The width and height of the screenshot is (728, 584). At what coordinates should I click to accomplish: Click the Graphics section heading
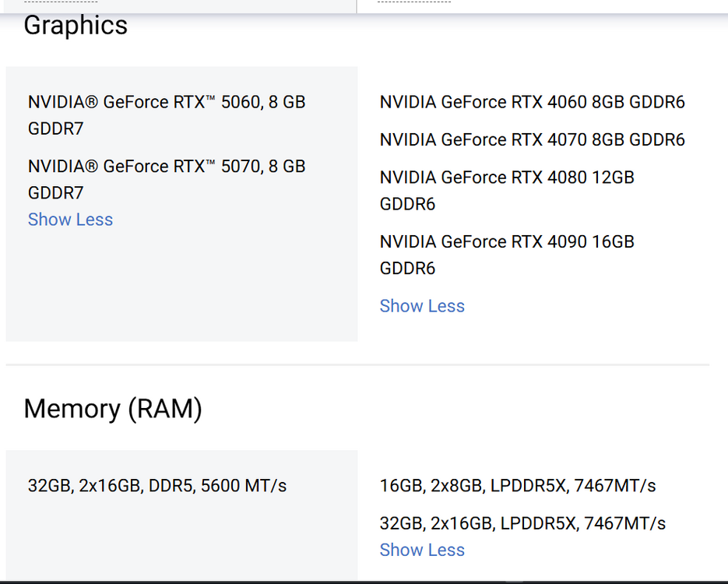pyautogui.click(x=76, y=25)
